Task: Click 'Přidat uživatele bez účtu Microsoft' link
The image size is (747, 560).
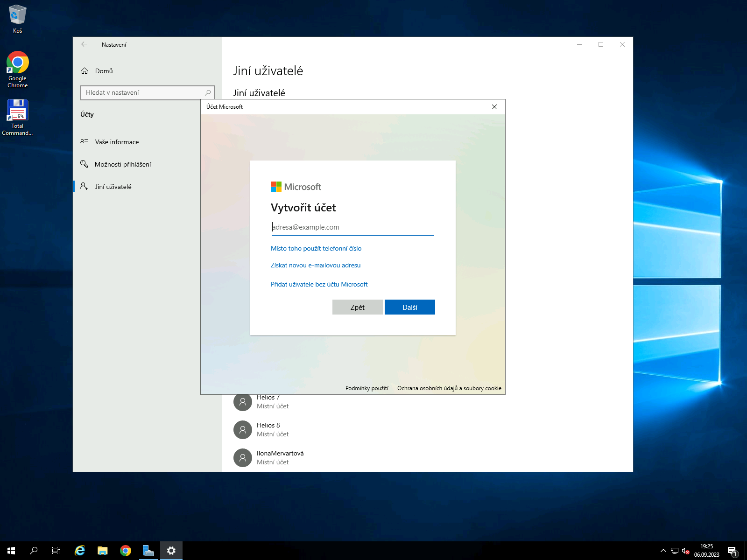Action: point(319,284)
